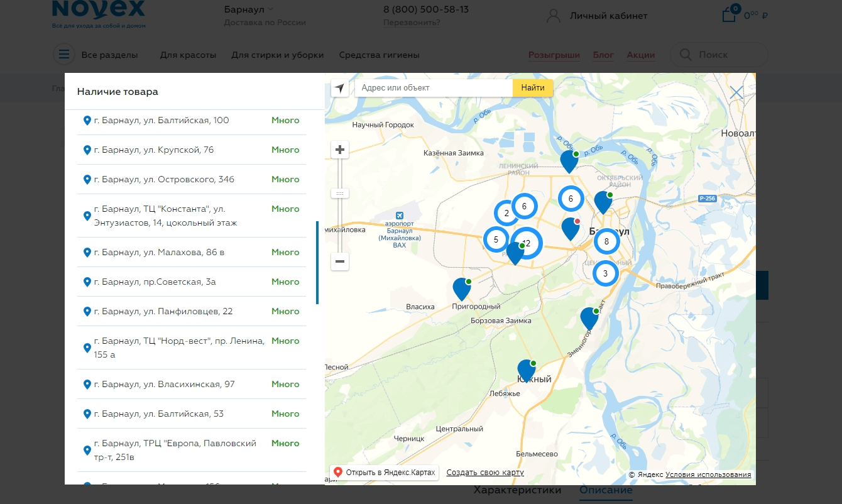
Task: Click Много status for ул. Балтийская, 100
Action: pyautogui.click(x=285, y=120)
